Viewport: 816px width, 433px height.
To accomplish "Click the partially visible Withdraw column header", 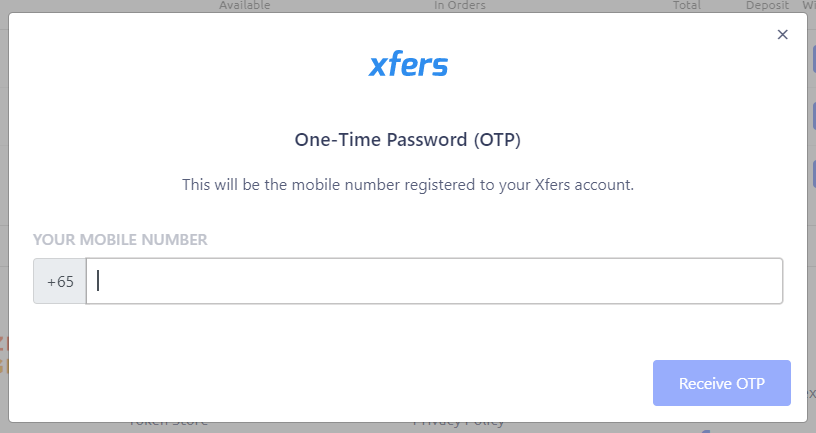I will tap(809, 5).
